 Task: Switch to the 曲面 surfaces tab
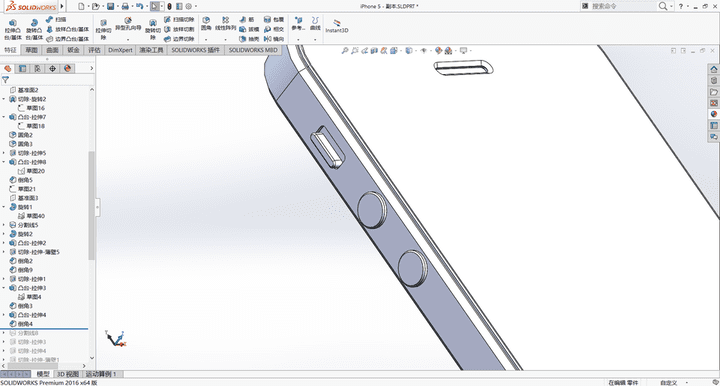coord(52,50)
